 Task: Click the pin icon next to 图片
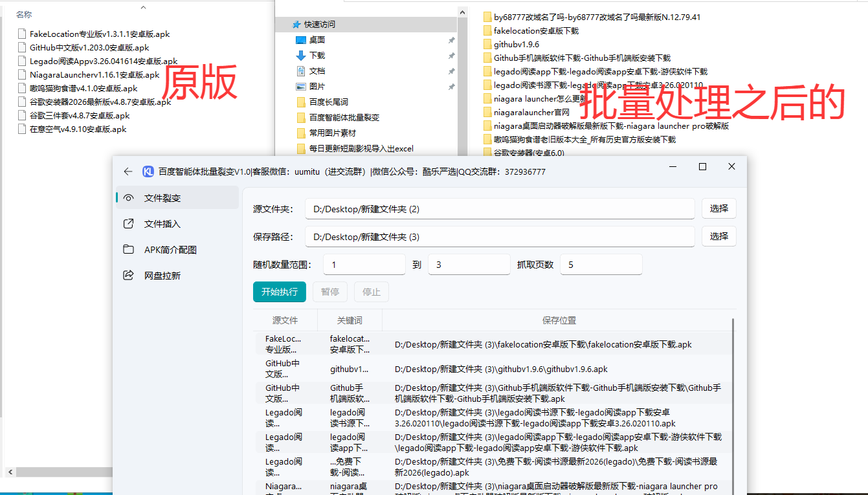click(451, 87)
